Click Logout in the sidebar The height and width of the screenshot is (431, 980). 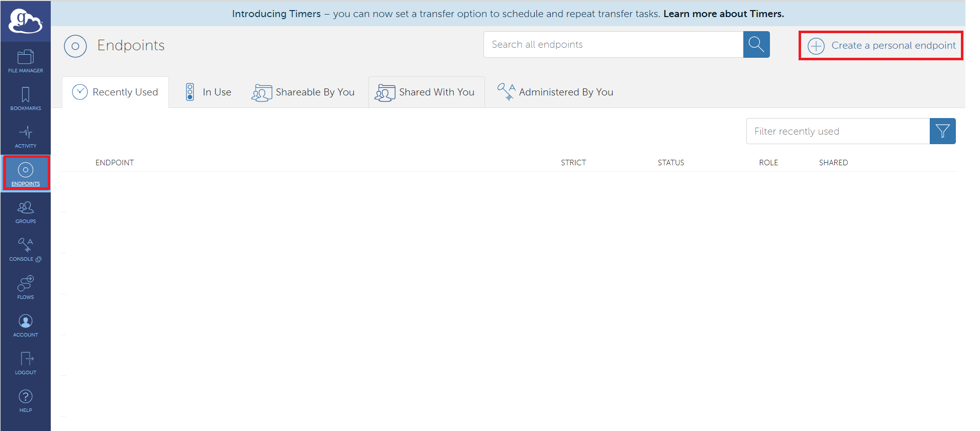[26, 363]
